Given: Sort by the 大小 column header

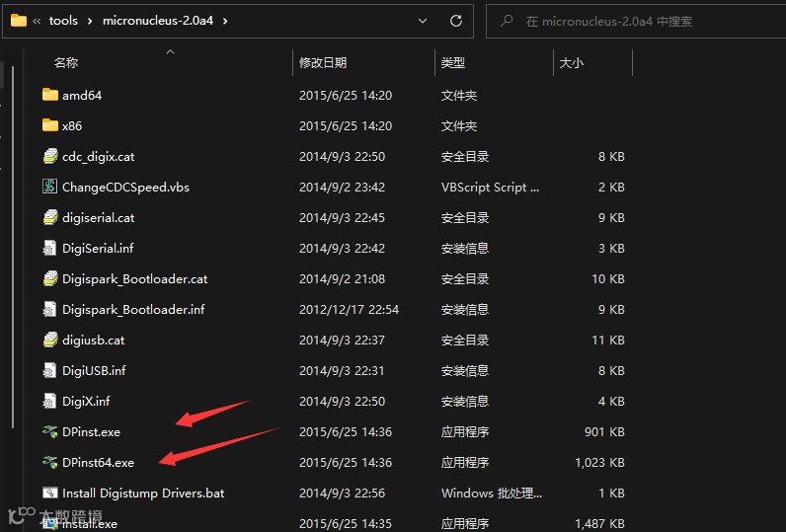Looking at the screenshot, I should (572, 62).
